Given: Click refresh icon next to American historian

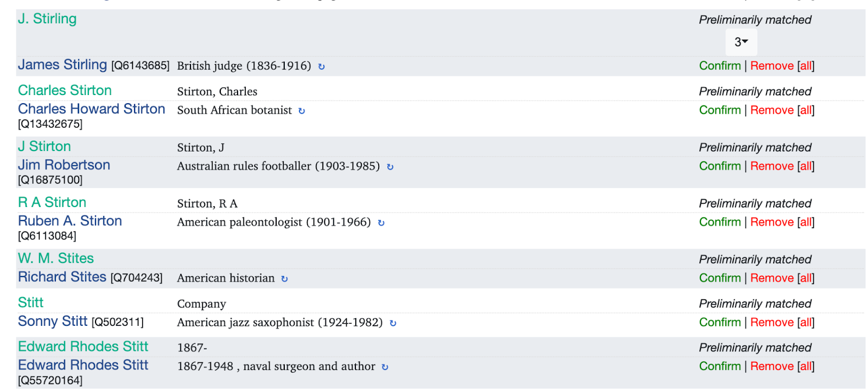Looking at the screenshot, I should 284,279.
